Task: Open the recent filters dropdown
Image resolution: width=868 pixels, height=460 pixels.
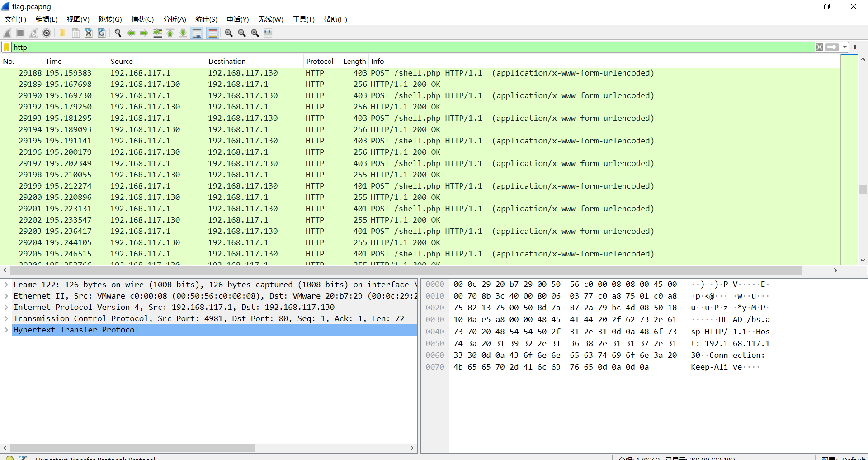Action: point(844,47)
